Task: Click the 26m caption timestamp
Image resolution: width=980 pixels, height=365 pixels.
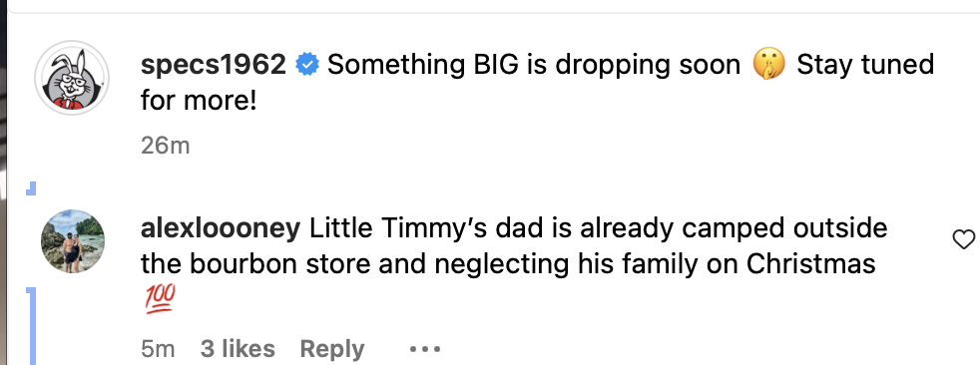Action: pyautogui.click(x=165, y=146)
